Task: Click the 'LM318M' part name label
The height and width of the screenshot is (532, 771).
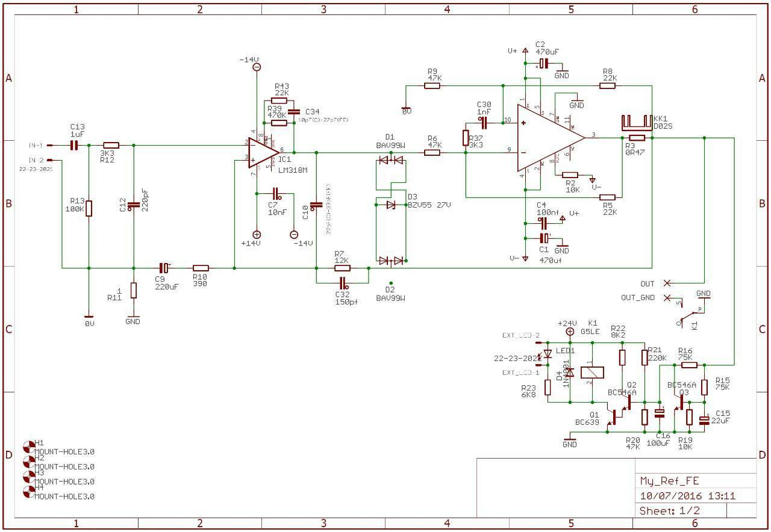Action: [293, 170]
